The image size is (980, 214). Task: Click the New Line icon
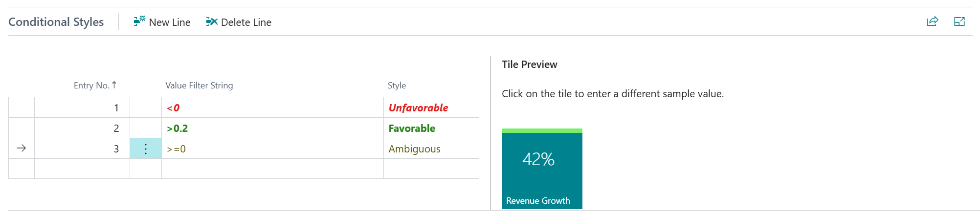tap(139, 21)
